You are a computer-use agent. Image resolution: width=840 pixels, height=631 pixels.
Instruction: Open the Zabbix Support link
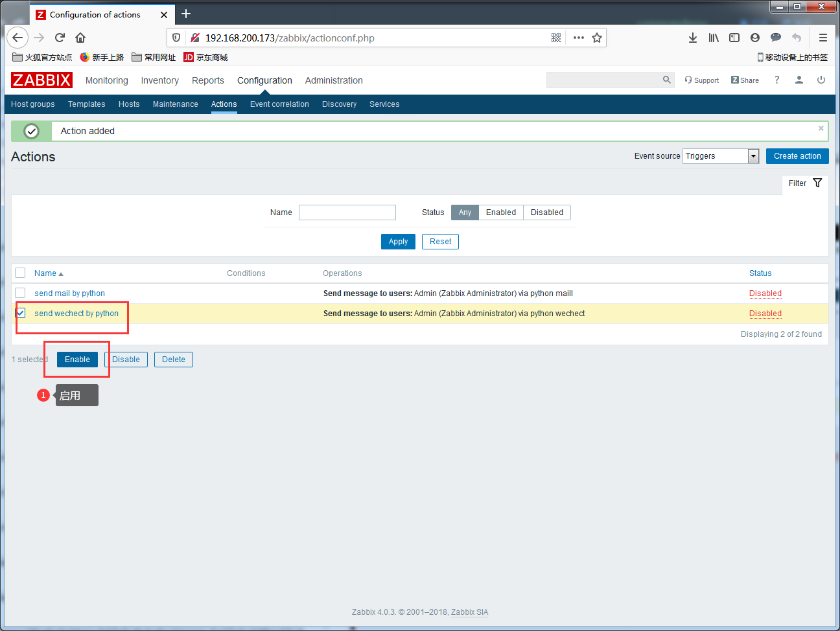[x=702, y=80]
